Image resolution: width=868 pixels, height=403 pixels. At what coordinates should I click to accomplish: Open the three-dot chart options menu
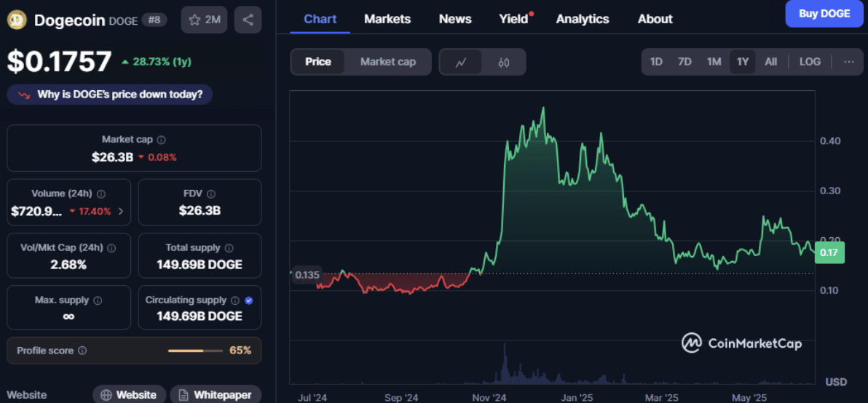point(848,62)
